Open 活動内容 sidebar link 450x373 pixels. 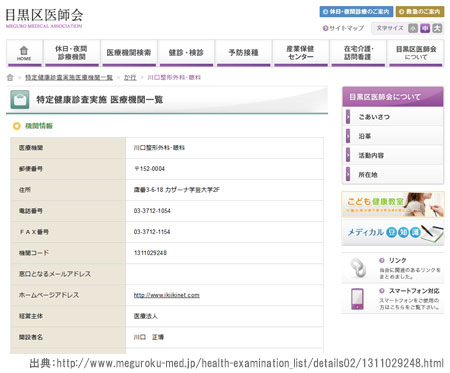(393, 155)
